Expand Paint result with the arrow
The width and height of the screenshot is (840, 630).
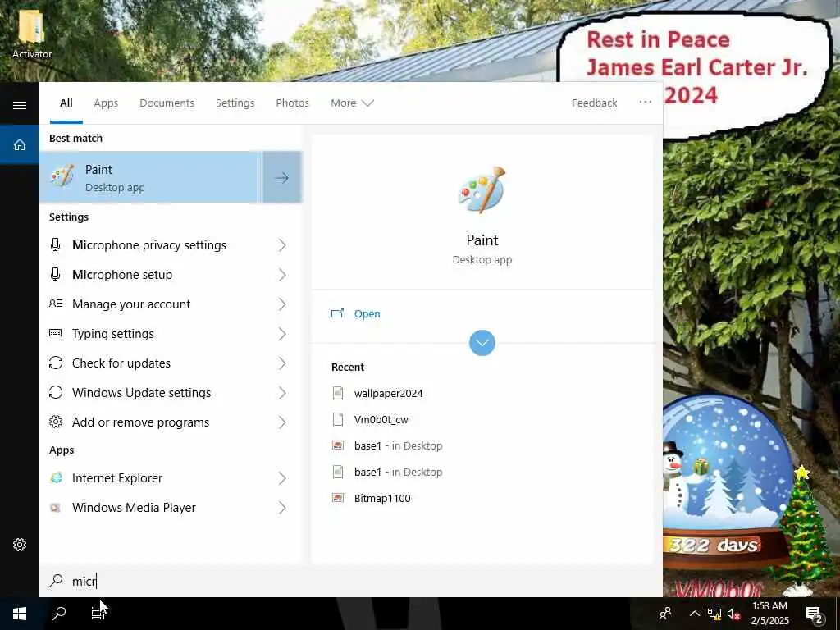(x=282, y=177)
